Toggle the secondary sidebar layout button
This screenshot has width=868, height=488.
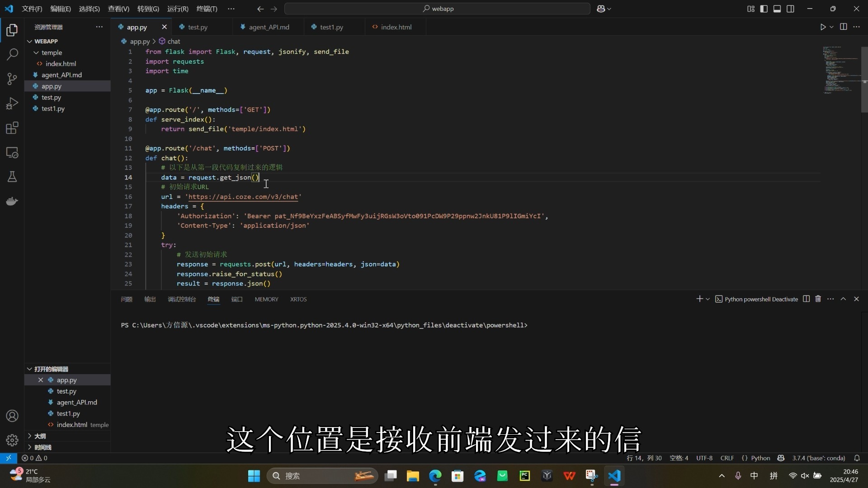coord(790,9)
